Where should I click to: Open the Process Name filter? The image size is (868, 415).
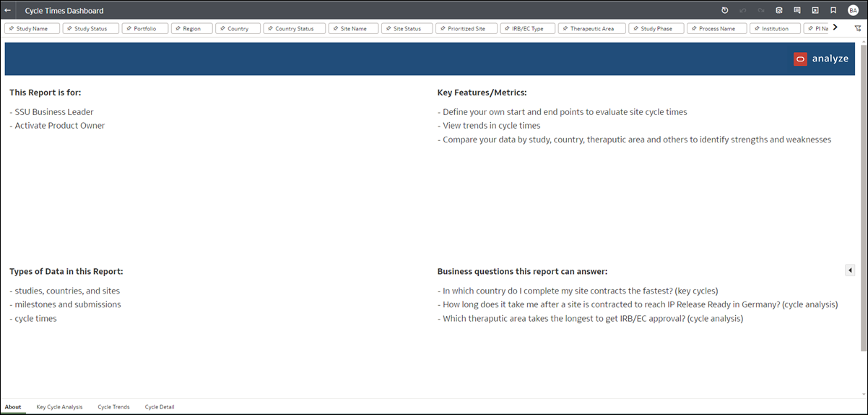[x=717, y=28]
